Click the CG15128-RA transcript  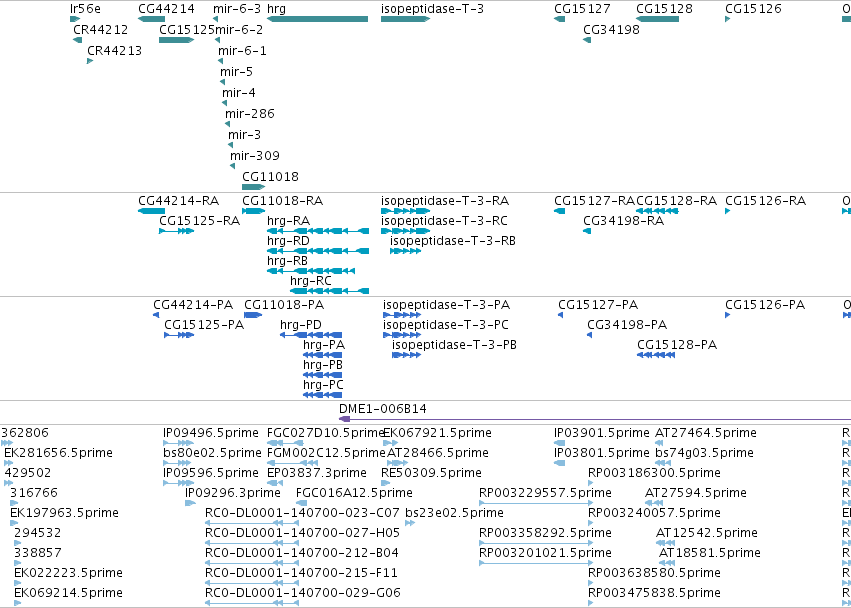pyautogui.click(x=657, y=211)
